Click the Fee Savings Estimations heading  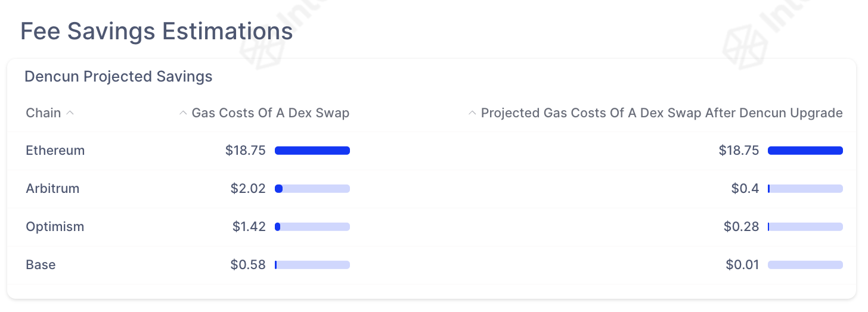(156, 31)
